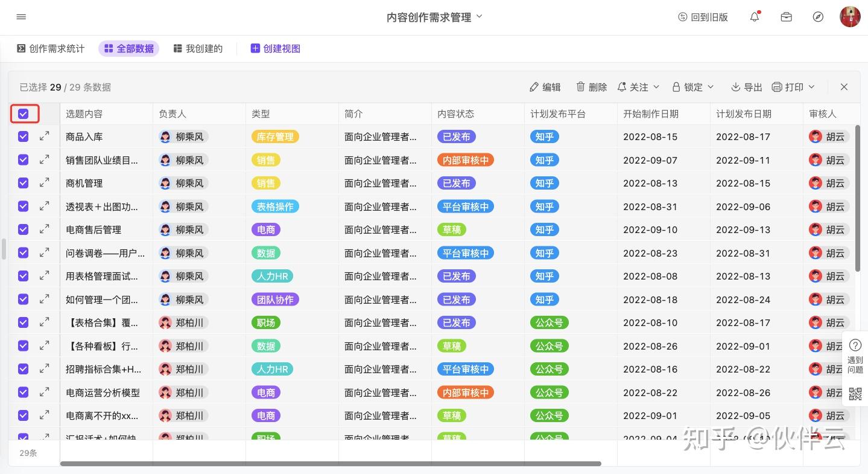
Task: Expand row 商品入库 detail view
Action: coord(44,136)
